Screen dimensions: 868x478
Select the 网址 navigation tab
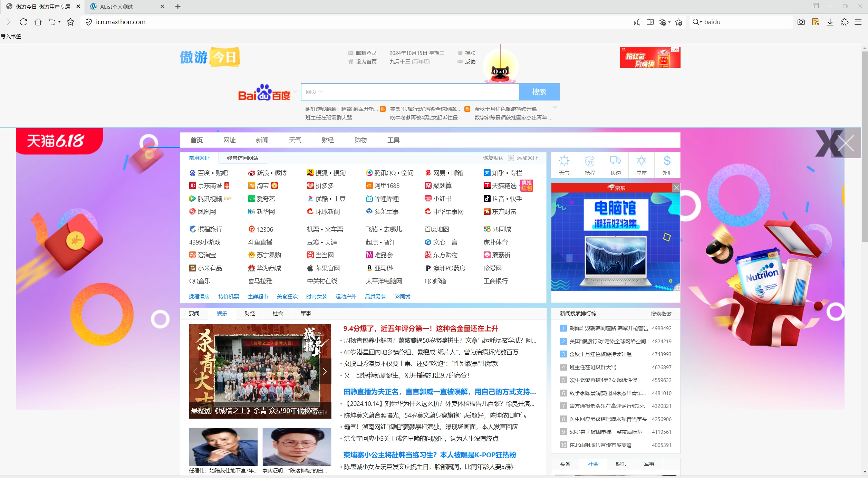tap(229, 140)
